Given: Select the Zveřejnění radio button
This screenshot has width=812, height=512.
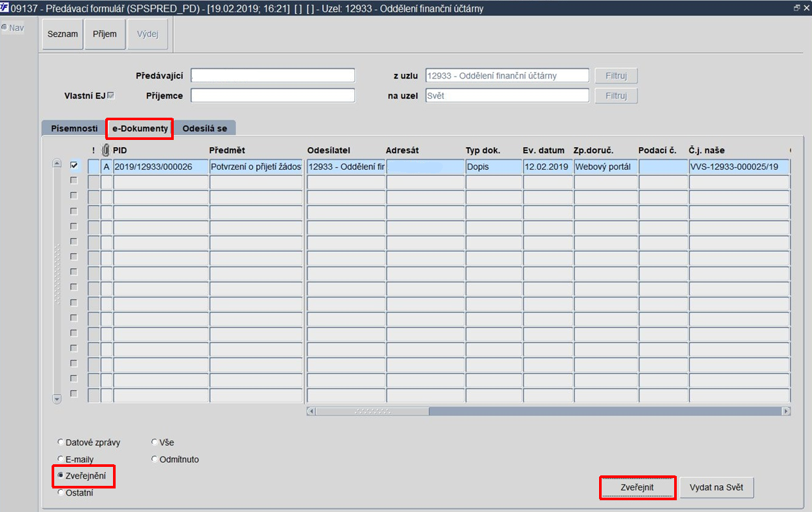Looking at the screenshot, I should pos(61,476).
